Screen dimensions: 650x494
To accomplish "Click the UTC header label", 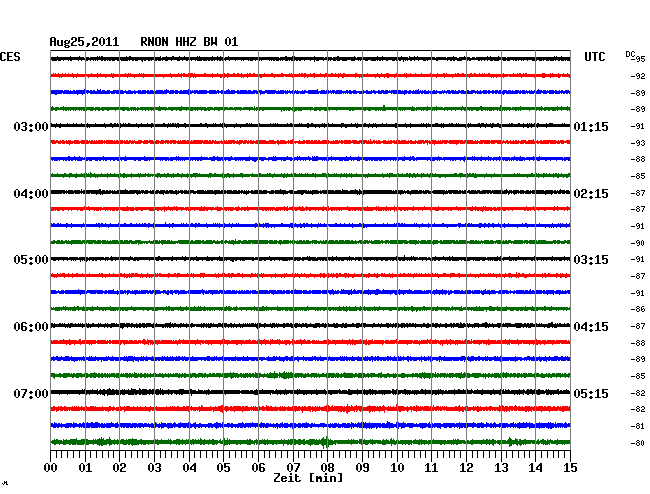I will pyautogui.click(x=594, y=57).
